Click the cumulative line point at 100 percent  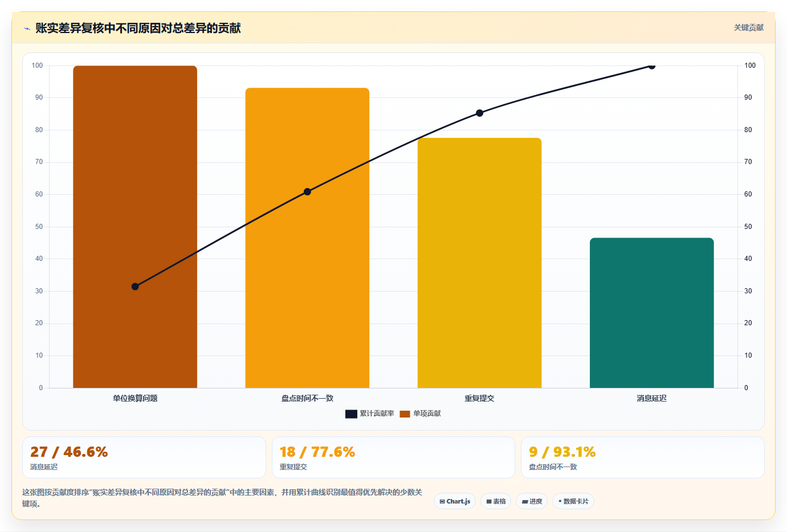pyautogui.click(x=651, y=66)
